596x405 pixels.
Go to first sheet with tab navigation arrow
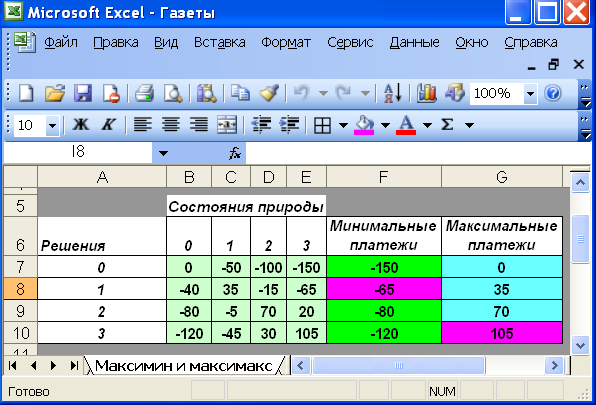pos(13,366)
